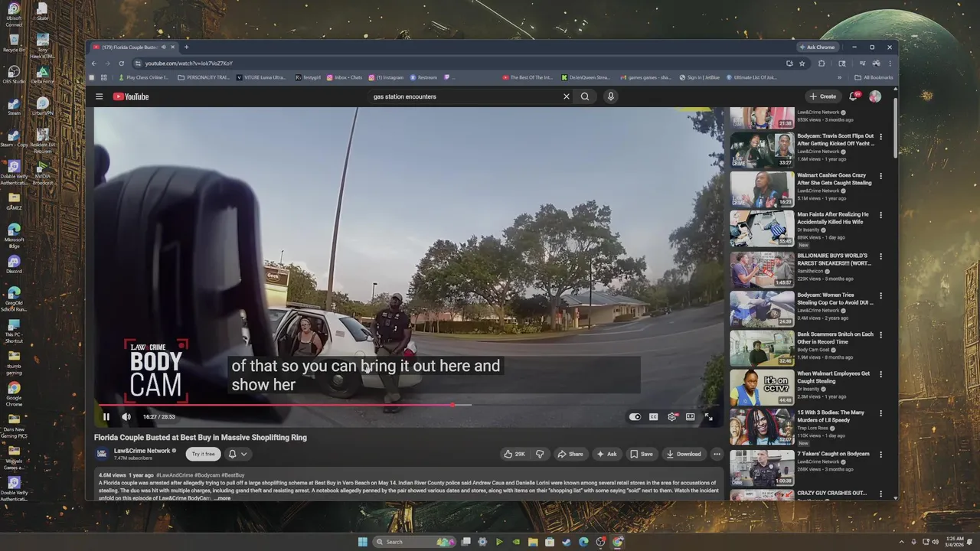980x551 pixels.
Task: Expand the notification bell subscription dropdown
Action: coord(237,454)
